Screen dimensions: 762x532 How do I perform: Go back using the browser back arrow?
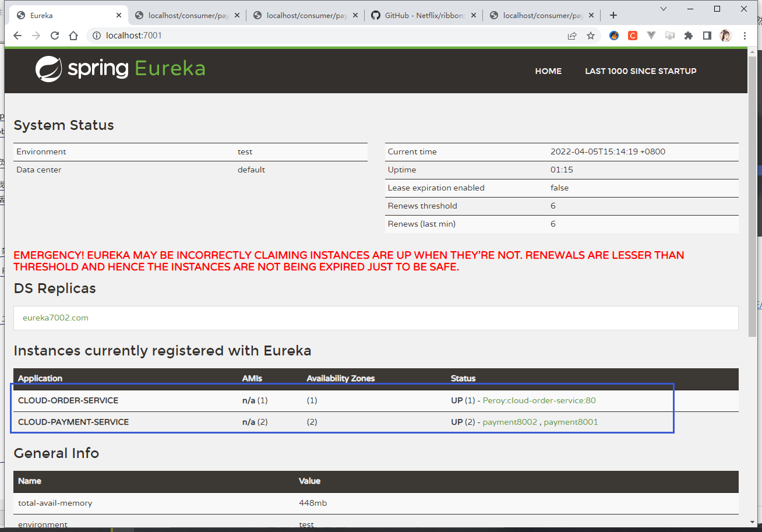coord(17,36)
